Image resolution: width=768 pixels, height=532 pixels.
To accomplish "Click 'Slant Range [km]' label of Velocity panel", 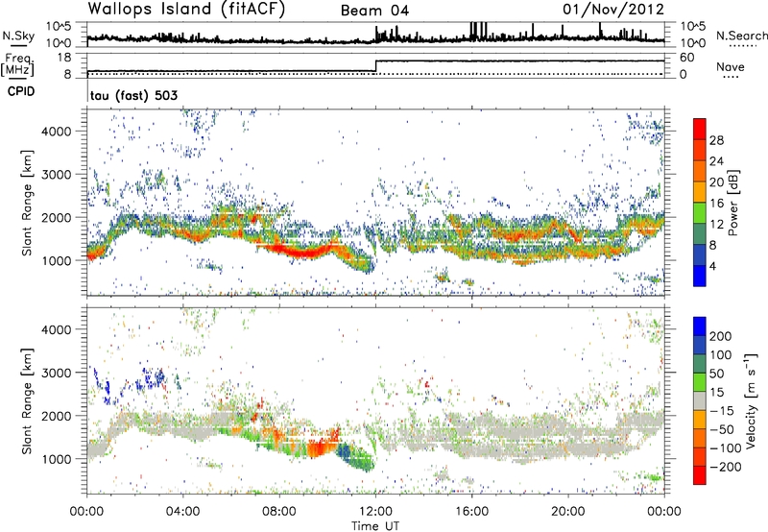I will point(27,400).
